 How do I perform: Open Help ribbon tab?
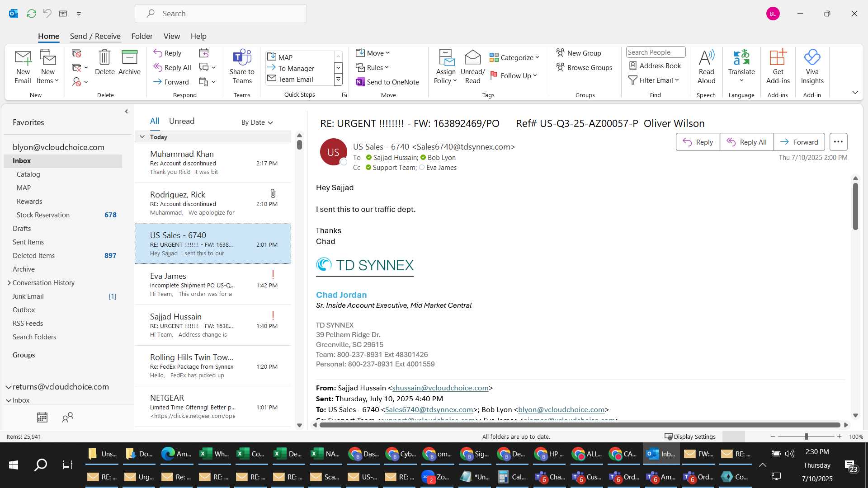(x=198, y=36)
